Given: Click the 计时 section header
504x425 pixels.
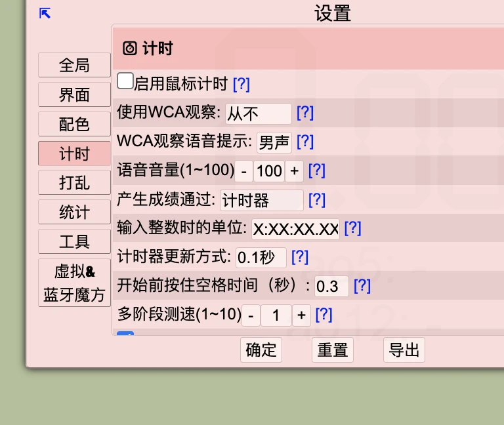Looking at the screenshot, I should tap(308, 49).
